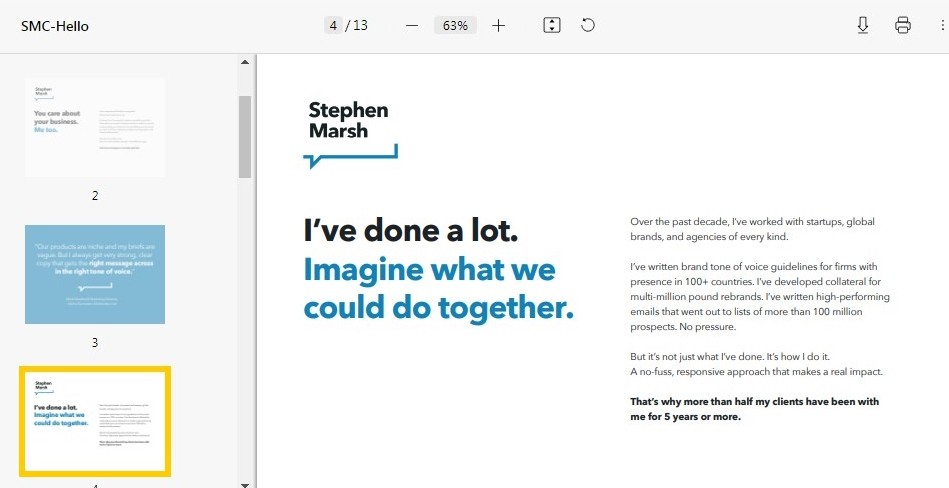
Task: Toggle fit to page view
Action: [x=551, y=25]
